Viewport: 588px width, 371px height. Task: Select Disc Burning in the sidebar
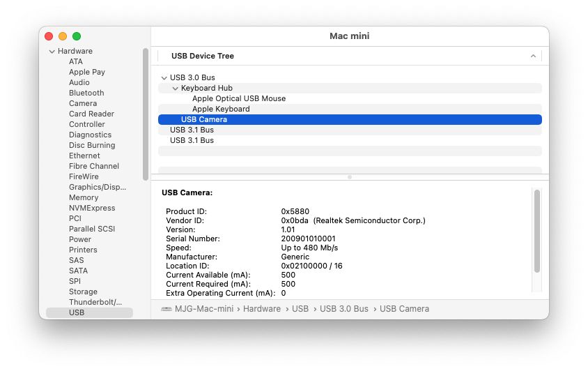[x=92, y=145]
